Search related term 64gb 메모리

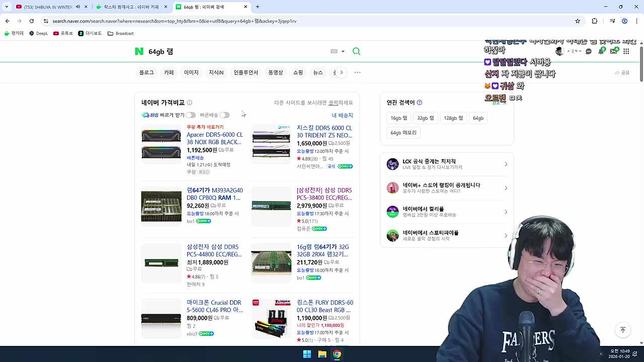click(404, 133)
